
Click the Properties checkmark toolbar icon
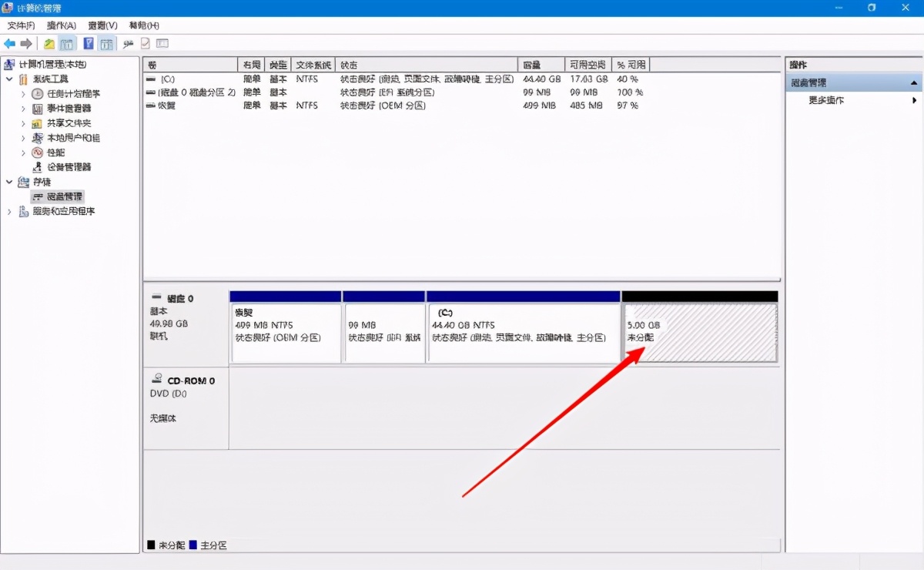(146, 44)
